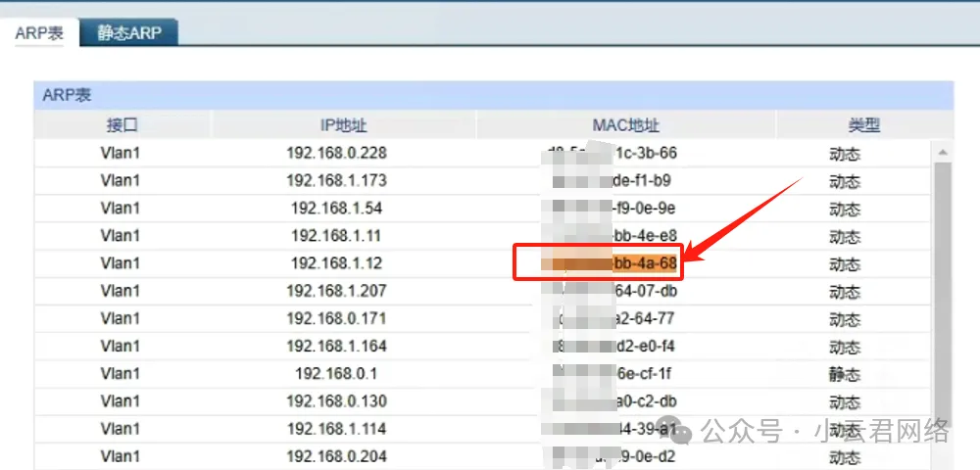980x470 pixels.
Task: Click the ARP table vertical scrollbar thumb
Action: point(943,294)
